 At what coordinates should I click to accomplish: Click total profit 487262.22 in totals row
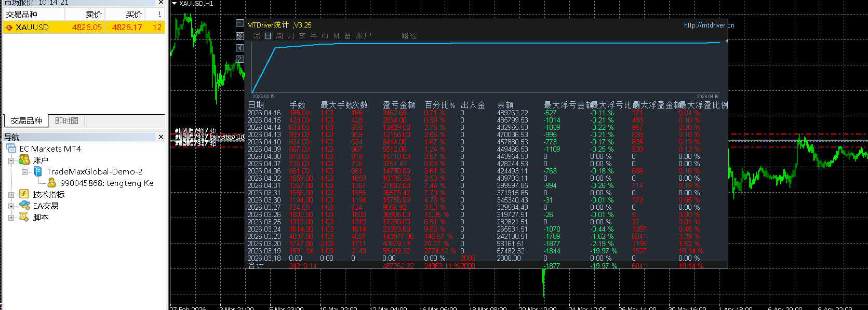tap(398, 266)
